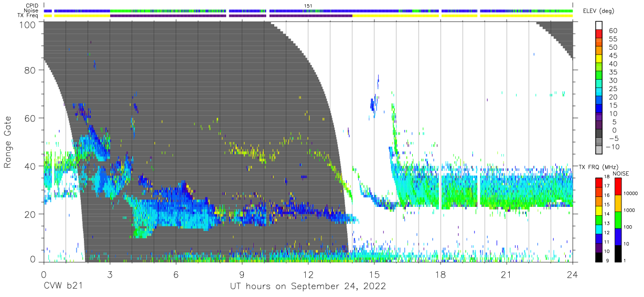Click the 'CVW b21' radar label
This screenshot has height=297, width=644.
pyautogui.click(x=62, y=287)
